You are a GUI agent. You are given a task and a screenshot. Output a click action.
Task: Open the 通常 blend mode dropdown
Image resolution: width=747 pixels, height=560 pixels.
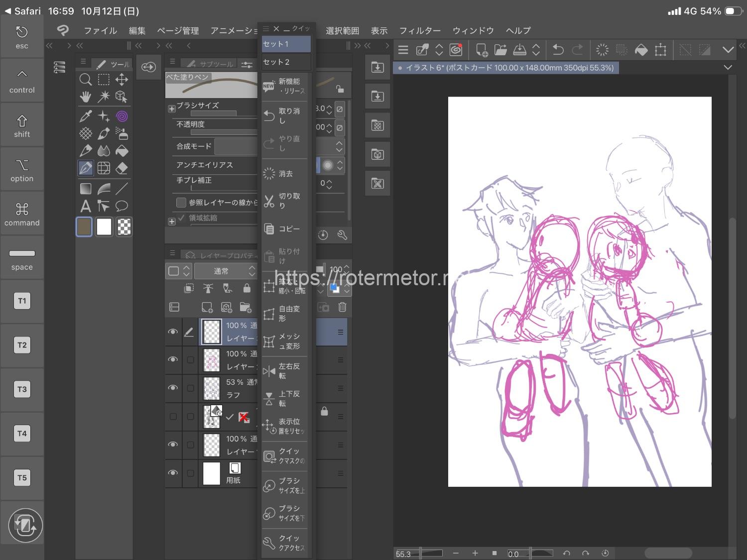[225, 271]
